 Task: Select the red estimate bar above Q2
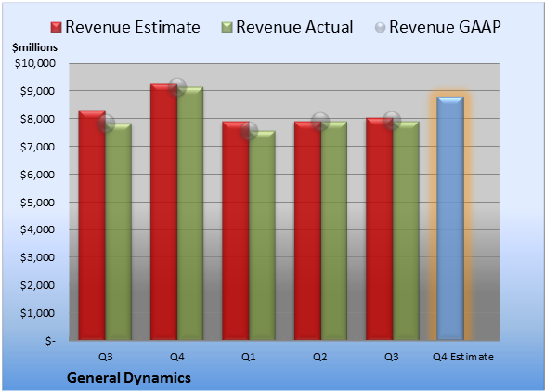point(307,230)
